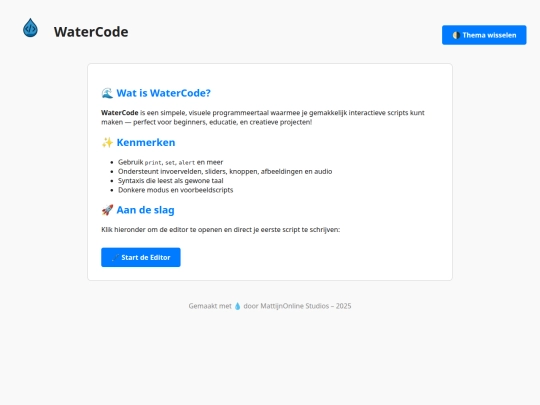Screen dimensions: 540x405
Task: Click the Ondersteunt invoervelden, sliders list item
Action: (x=225, y=172)
